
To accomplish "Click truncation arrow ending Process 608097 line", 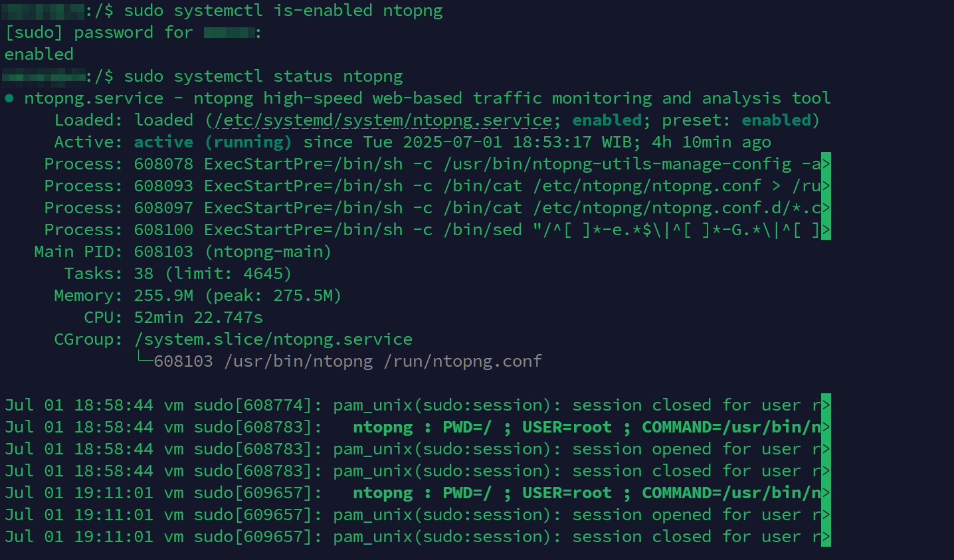I will (826, 208).
